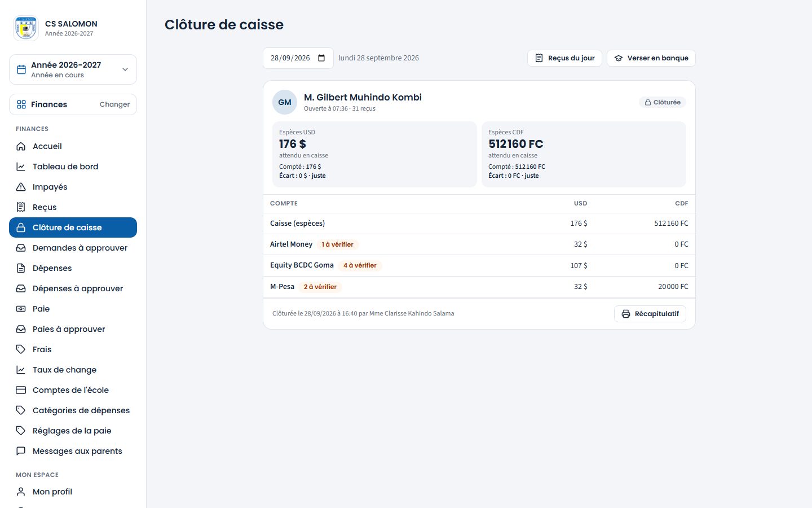Click the tag icon beside Frais
The height and width of the screenshot is (508, 812).
click(21, 349)
